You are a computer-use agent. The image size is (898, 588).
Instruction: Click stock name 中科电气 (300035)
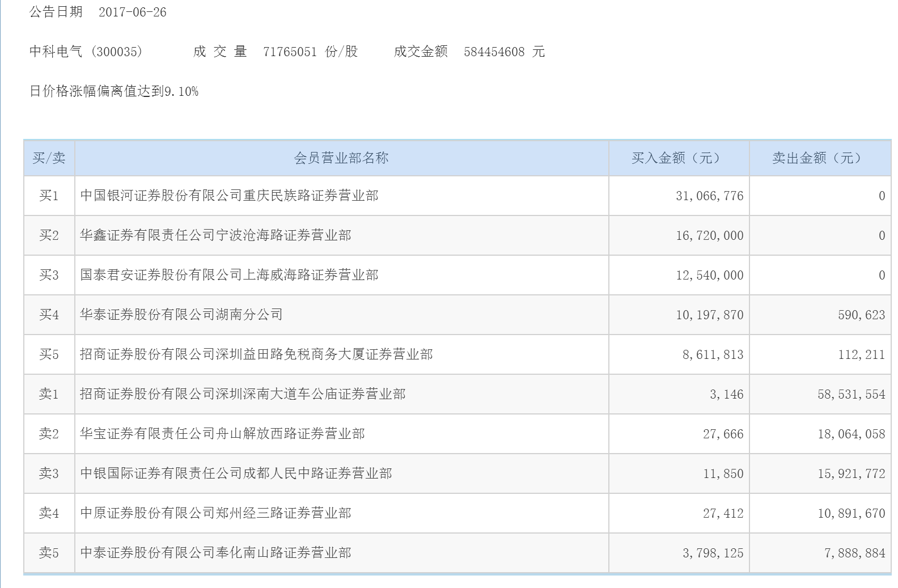86,52
